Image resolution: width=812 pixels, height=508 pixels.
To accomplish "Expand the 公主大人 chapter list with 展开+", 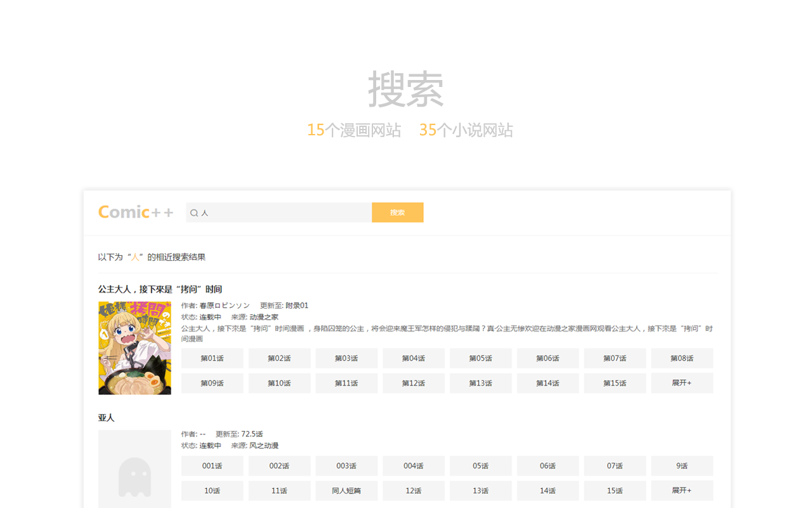I will 681,383.
